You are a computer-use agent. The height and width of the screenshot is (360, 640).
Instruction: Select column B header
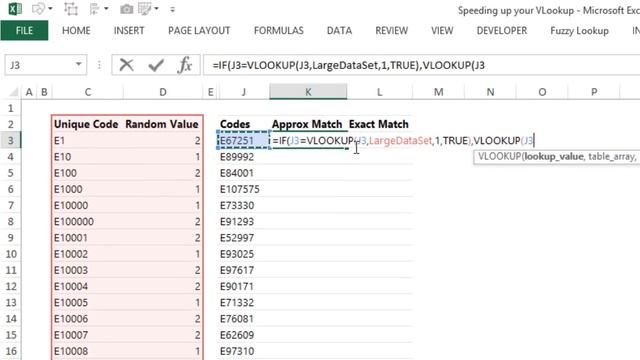pos(44,92)
